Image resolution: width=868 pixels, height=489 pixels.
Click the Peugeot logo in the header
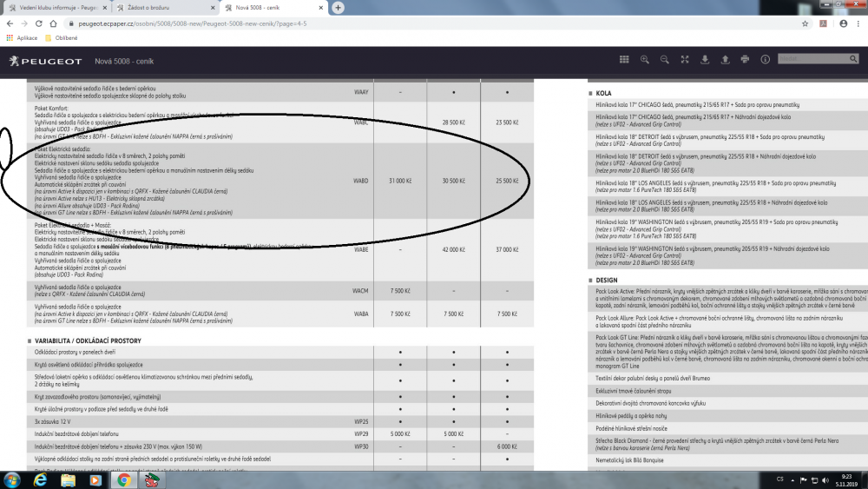[45, 61]
